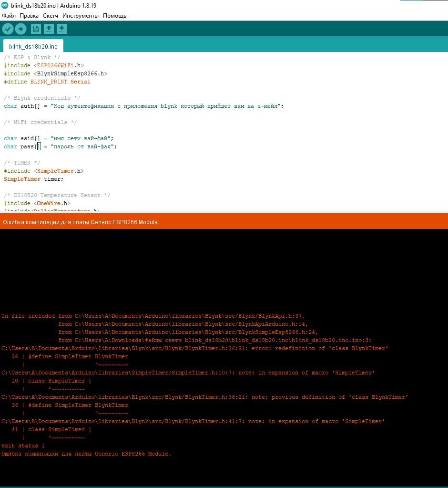Click the SimpleTimer.h include line
The height and width of the screenshot is (488, 448).
coord(44,171)
